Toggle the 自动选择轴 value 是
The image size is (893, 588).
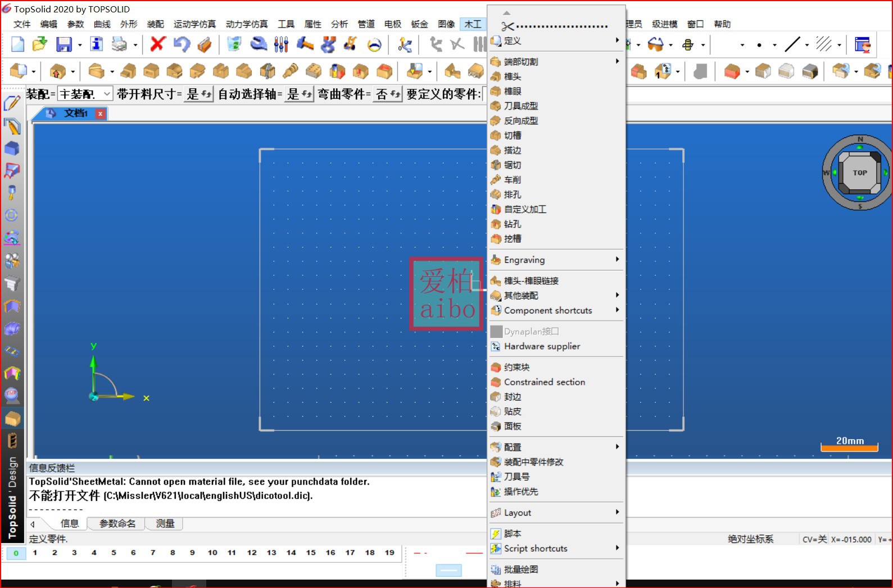300,94
